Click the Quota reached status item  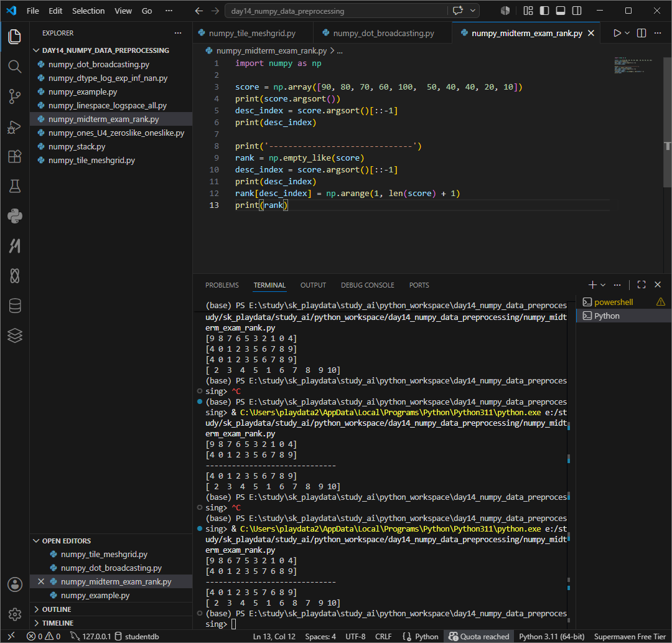(478, 637)
